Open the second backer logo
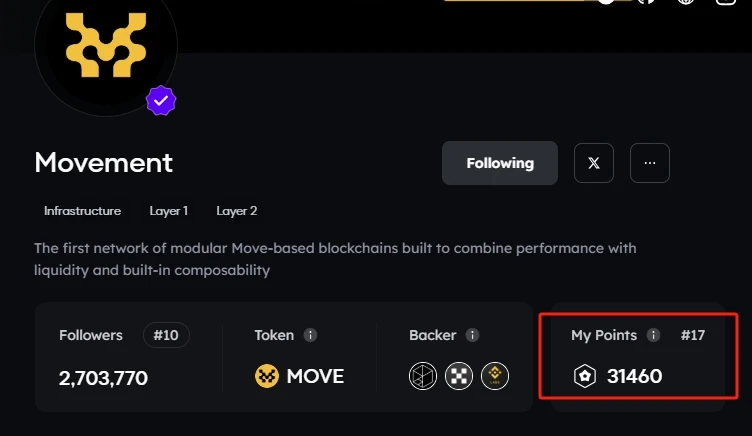Viewport: 752px width, 436px height. point(459,376)
